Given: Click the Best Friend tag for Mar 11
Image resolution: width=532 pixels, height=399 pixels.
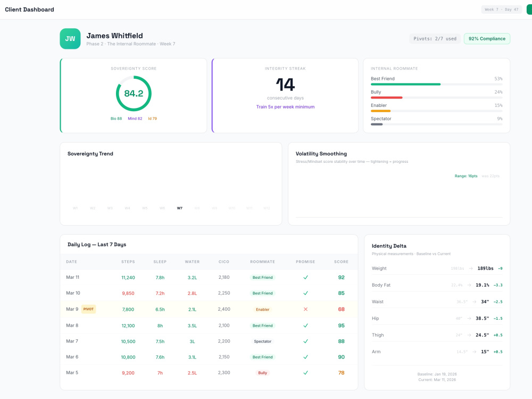Looking at the screenshot, I should click(x=263, y=277).
